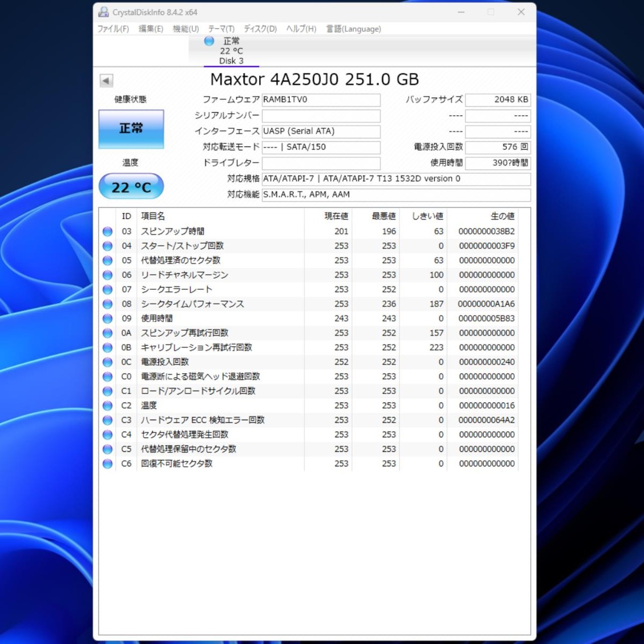Viewport: 644px width, 644px height.
Task: Open the ディスク(D) menu
Action: 260,29
